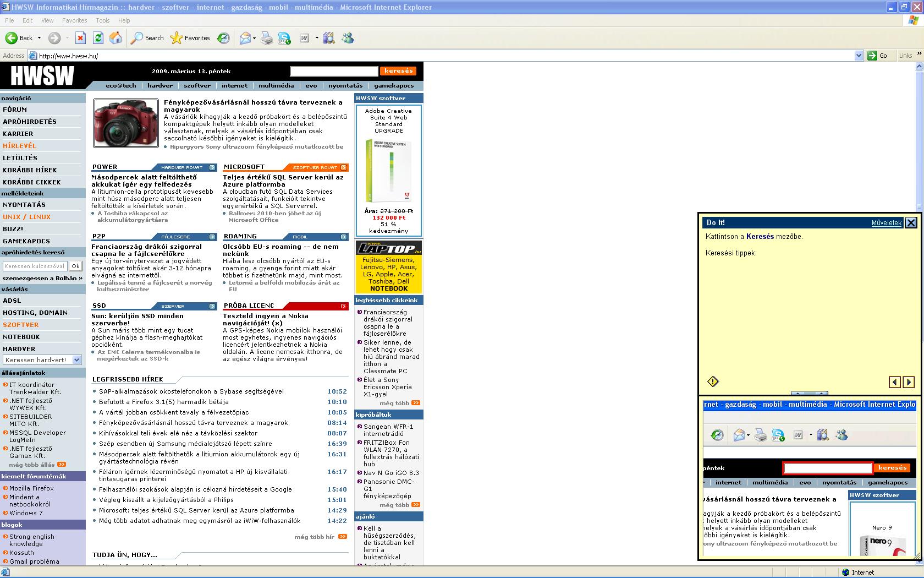Click the Laptop.hu advertisement banner
The width and height of the screenshot is (924, 578).
tap(388, 267)
